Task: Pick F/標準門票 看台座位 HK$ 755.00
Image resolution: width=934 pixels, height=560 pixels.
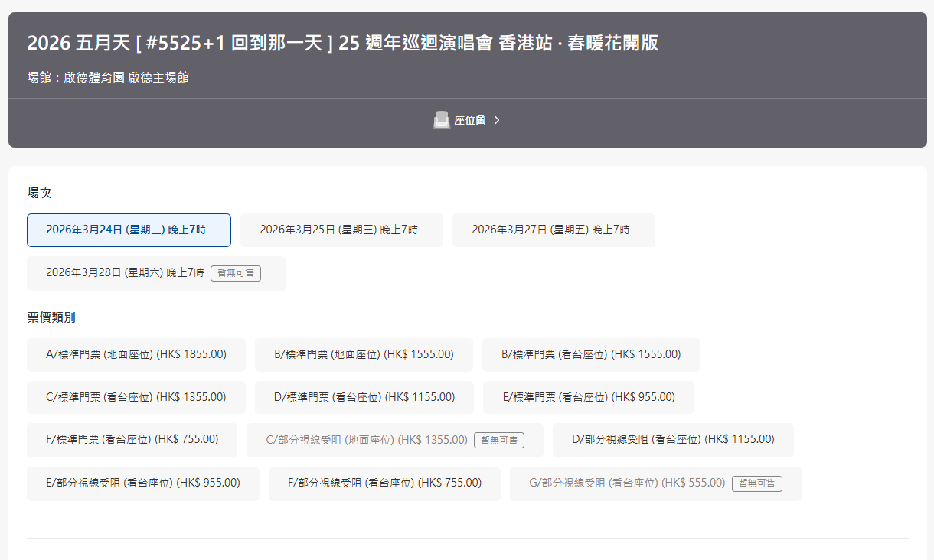Action: (132, 439)
